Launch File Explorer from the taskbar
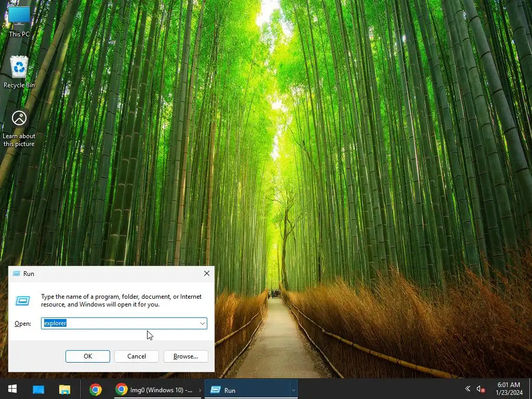Viewport: 532px width, 399px height. click(64, 389)
